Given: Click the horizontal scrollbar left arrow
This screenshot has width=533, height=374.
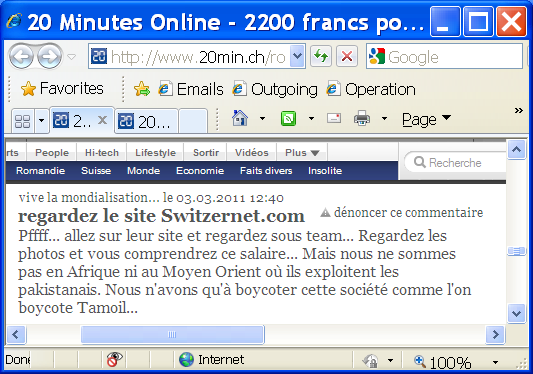Looking at the screenshot, I should 16,335.
